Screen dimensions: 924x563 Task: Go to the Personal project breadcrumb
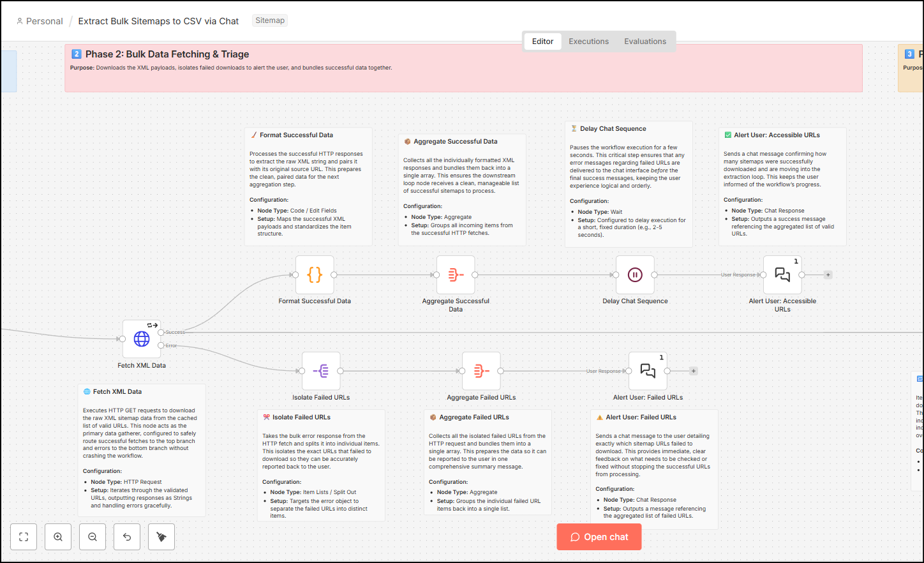pos(45,21)
